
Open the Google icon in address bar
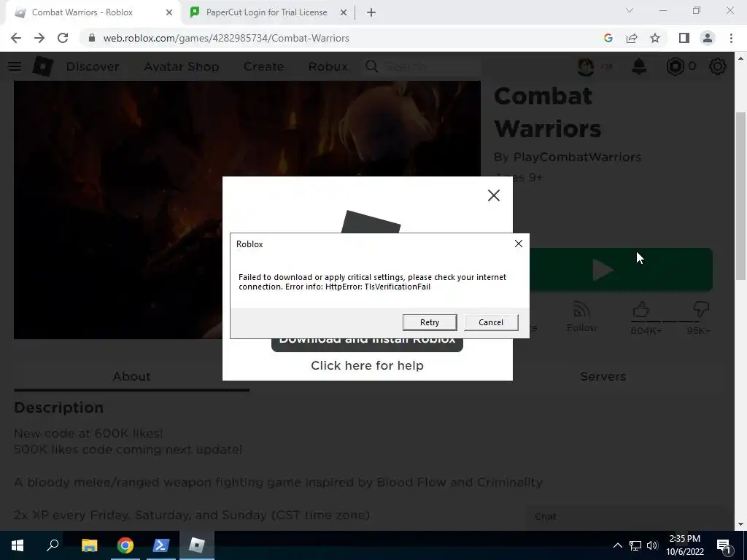pos(608,38)
